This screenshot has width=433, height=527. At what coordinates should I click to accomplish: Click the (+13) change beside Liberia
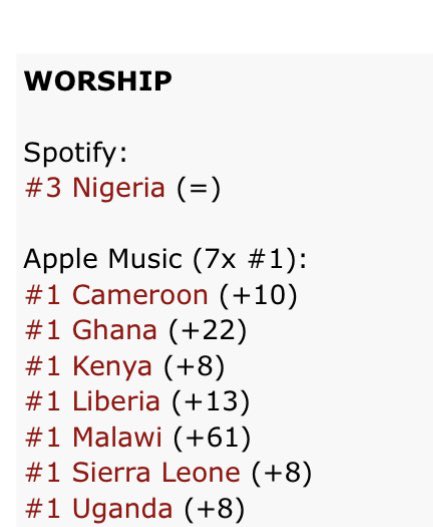pyautogui.click(x=210, y=402)
